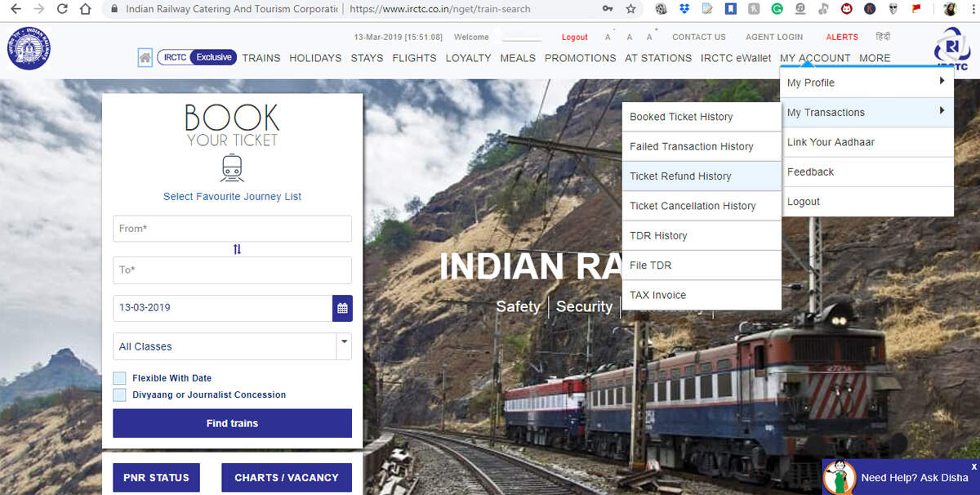Open the browser home page icon
This screenshot has width=980, height=495.
(x=86, y=9)
